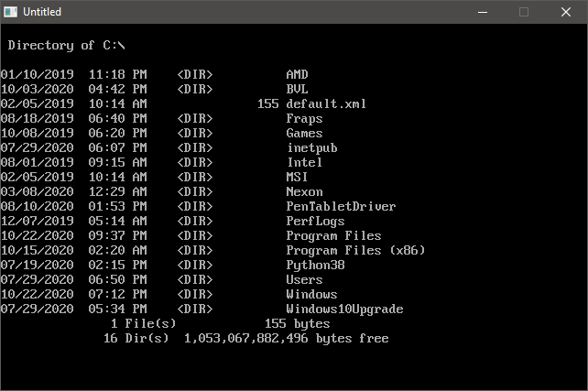
Task: Click the date 10/03/2020 on BVL row
Action: (x=38, y=89)
